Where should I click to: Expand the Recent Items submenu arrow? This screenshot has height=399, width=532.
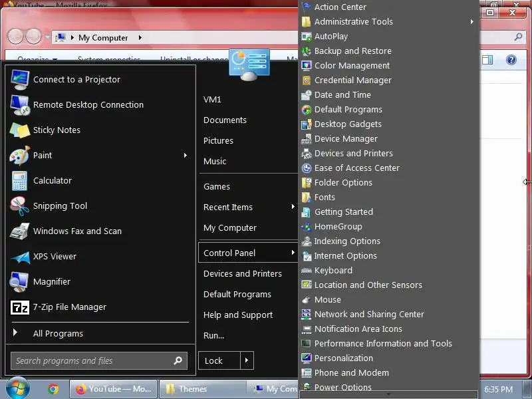pyautogui.click(x=293, y=207)
